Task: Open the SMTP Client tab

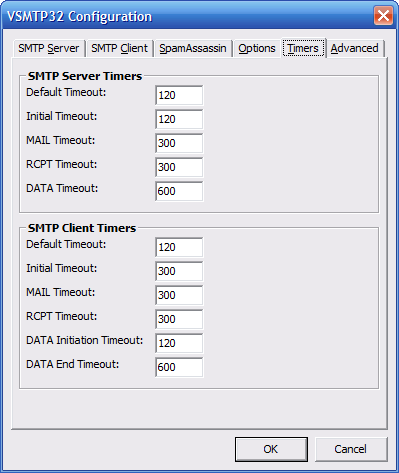Action: point(119,49)
